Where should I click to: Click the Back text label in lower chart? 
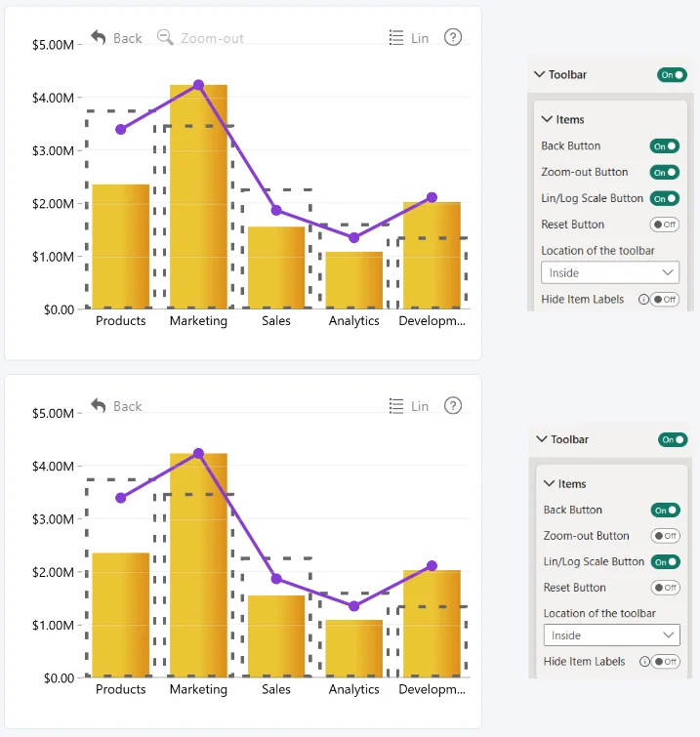point(127,407)
